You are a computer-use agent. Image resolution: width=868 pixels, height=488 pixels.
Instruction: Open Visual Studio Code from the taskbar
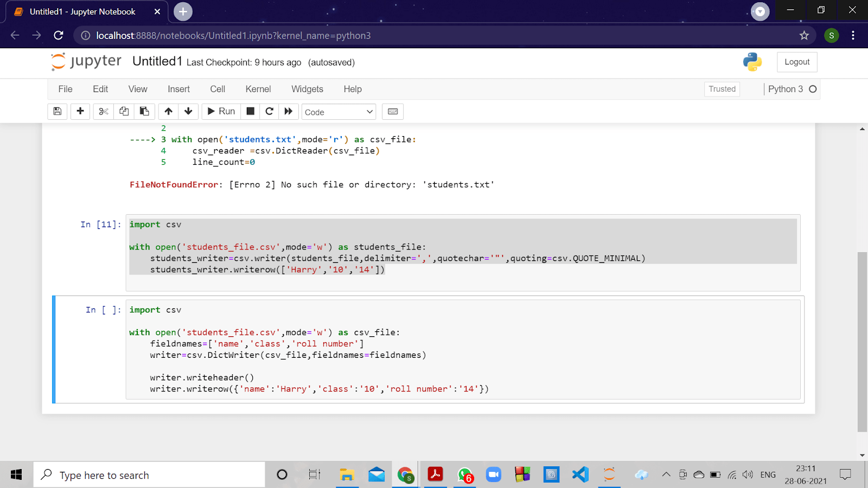pyautogui.click(x=580, y=474)
